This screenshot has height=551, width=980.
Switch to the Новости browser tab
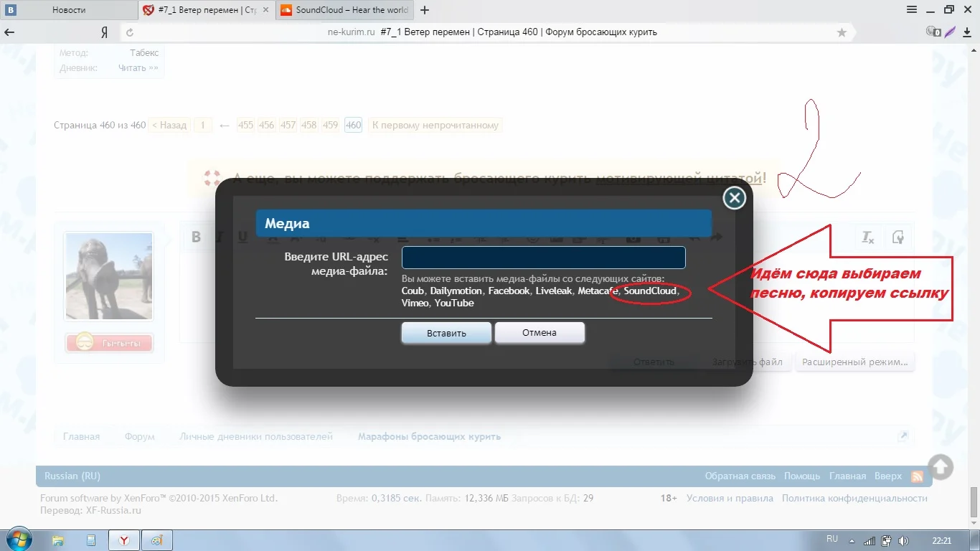pyautogui.click(x=69, y=10)
